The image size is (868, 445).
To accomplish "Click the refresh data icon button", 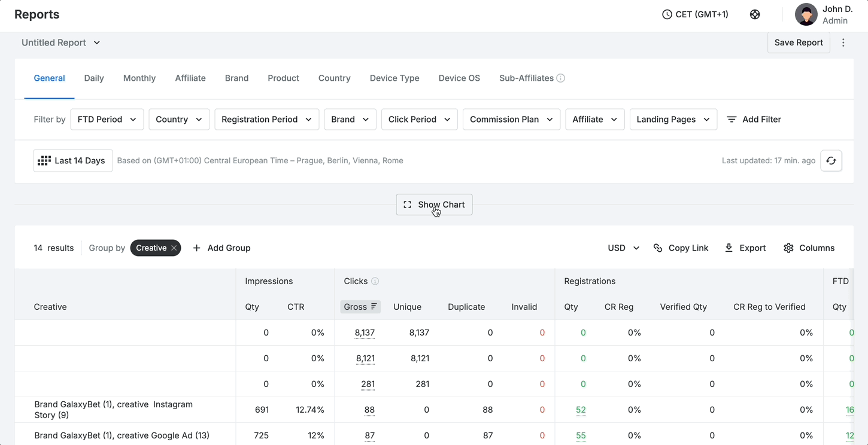I will point(831,160).
